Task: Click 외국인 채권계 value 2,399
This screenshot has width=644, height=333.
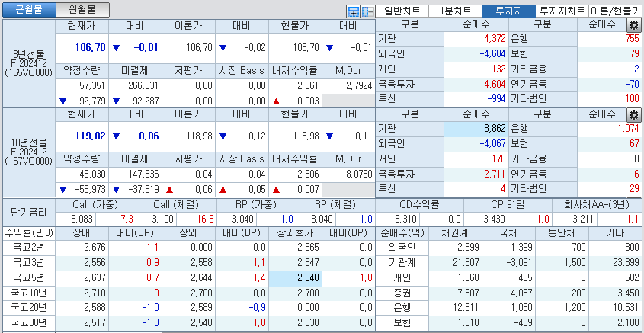Action: [469, 248]
